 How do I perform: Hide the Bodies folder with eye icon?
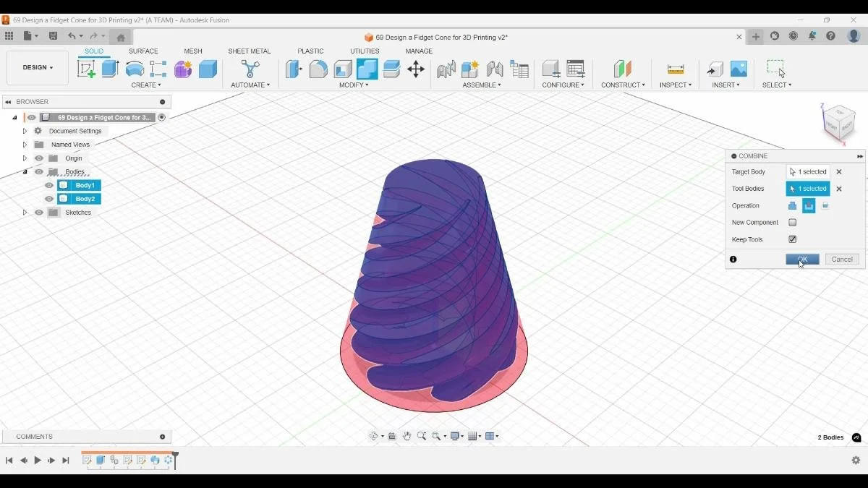click(x=39, y=172)
